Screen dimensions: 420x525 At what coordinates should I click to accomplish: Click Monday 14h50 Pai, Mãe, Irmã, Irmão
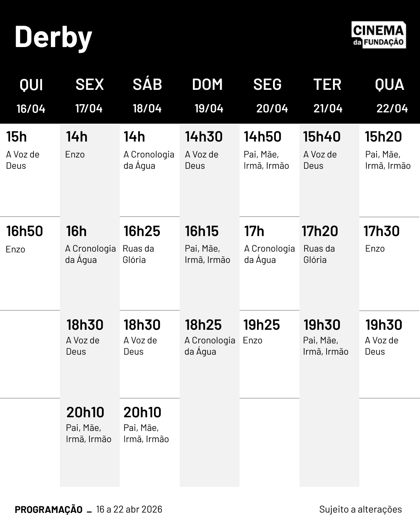click(x=266, y=151)
